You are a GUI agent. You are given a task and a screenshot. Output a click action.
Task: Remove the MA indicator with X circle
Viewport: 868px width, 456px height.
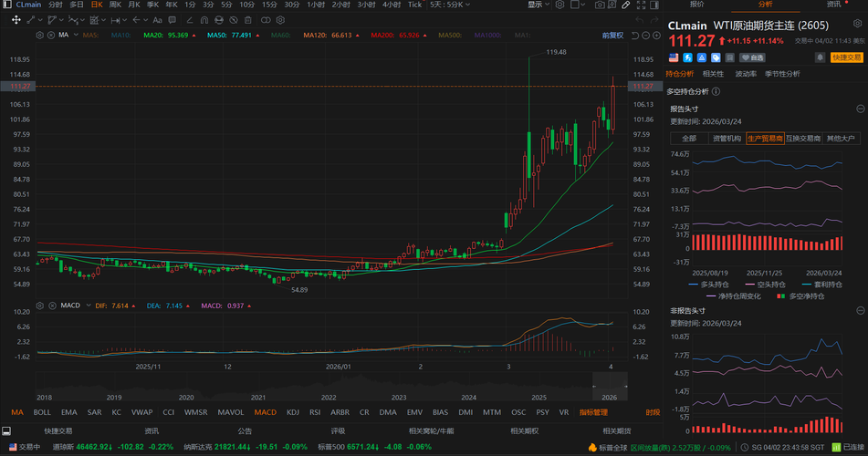click(x=51, y=35)
